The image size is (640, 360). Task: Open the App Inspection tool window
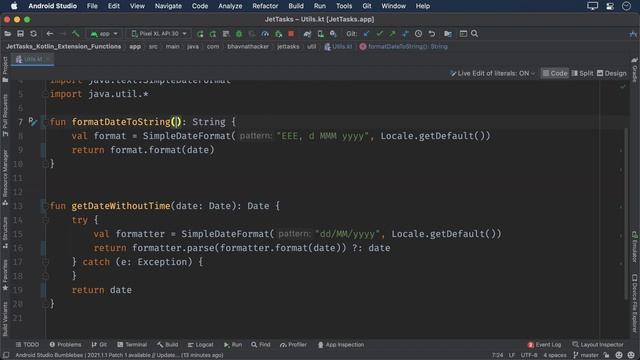coord(341,345)
